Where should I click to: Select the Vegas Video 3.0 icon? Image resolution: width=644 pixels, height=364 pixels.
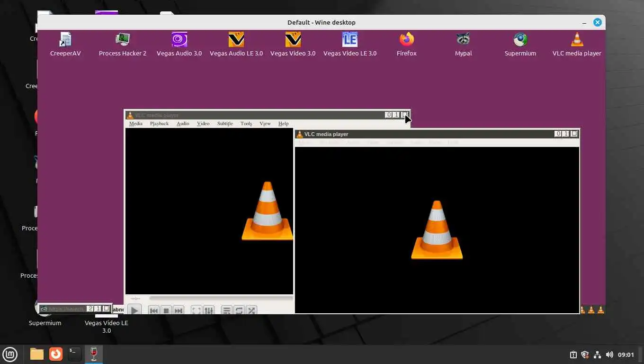click(x=293, y=45)
